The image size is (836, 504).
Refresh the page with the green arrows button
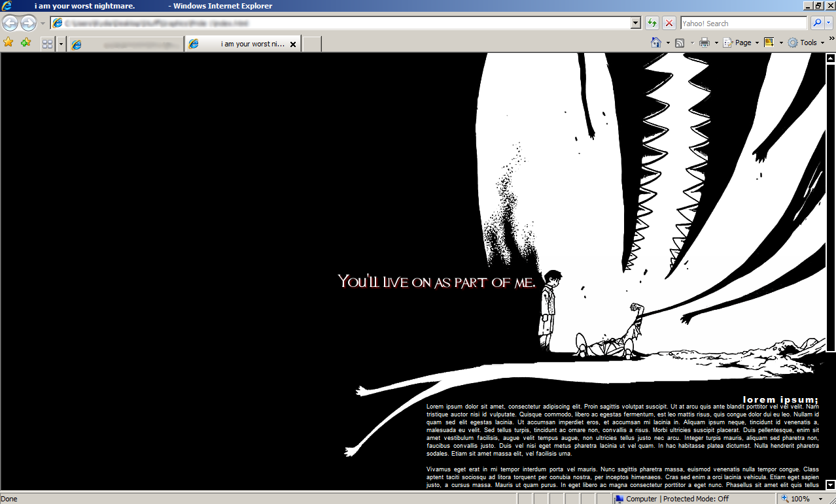click(652, 23)
